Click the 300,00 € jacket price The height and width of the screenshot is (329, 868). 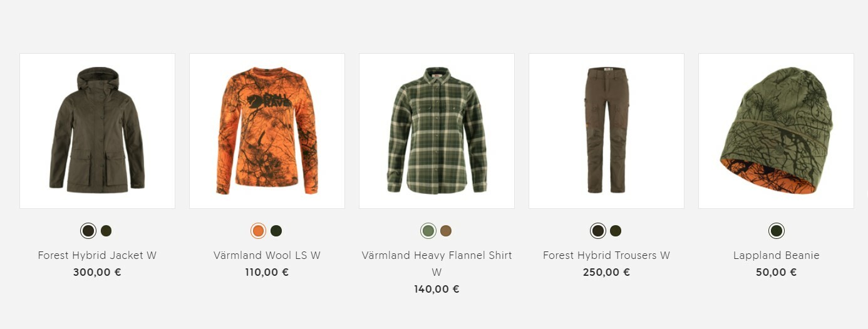pyautogui.click(x=97, y=272)
